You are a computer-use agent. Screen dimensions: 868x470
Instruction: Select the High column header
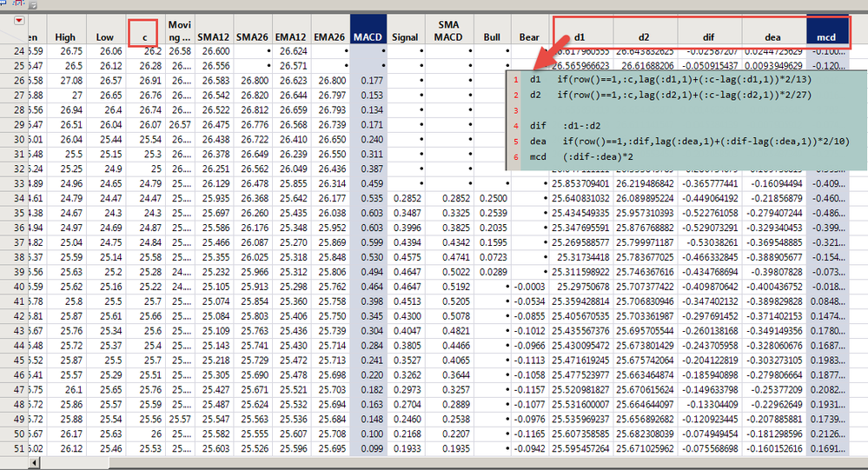(x=65, y=37)
